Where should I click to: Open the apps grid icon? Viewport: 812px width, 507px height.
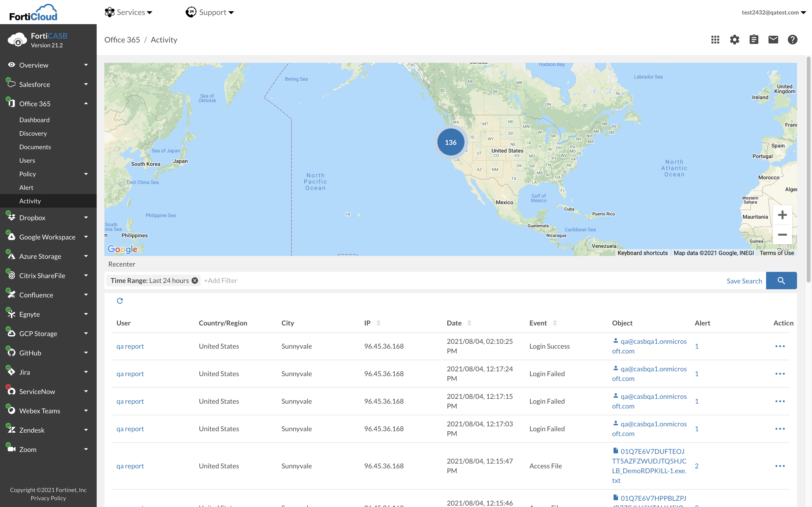pos(715,40)
